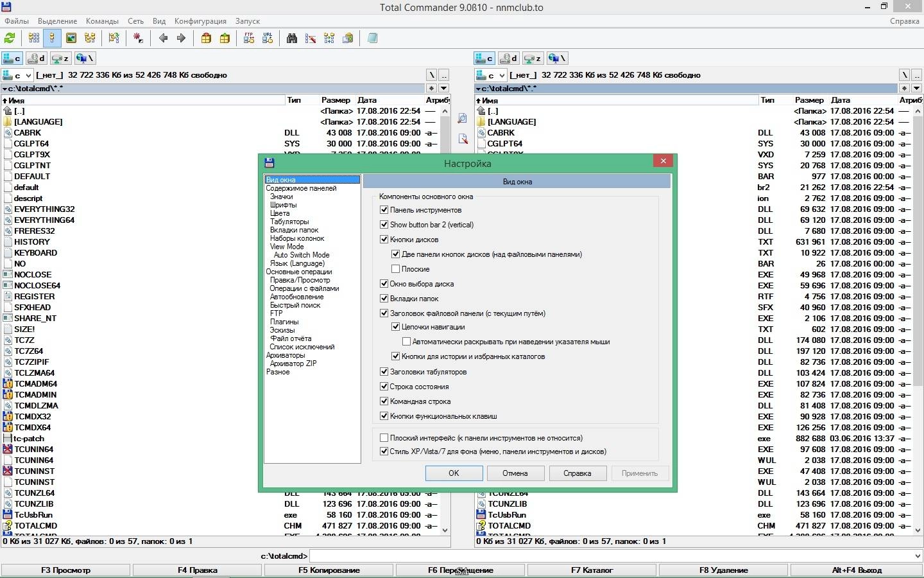Enable 'Плоский интерфейс' checkbox
The width and height of the screenshot is (924, 578).
384,438
